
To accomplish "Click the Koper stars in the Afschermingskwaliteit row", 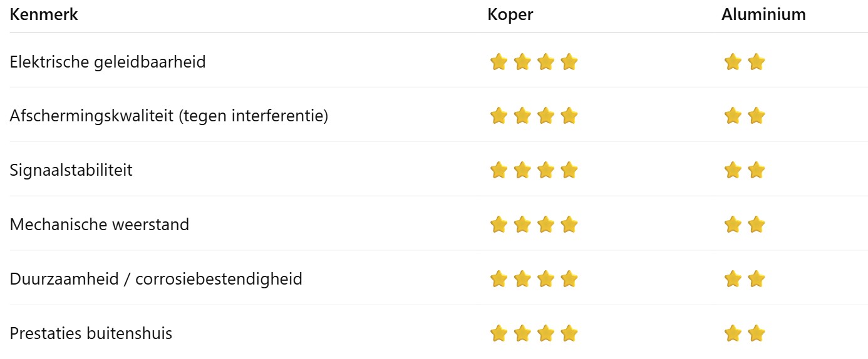I will coord(534,116).
